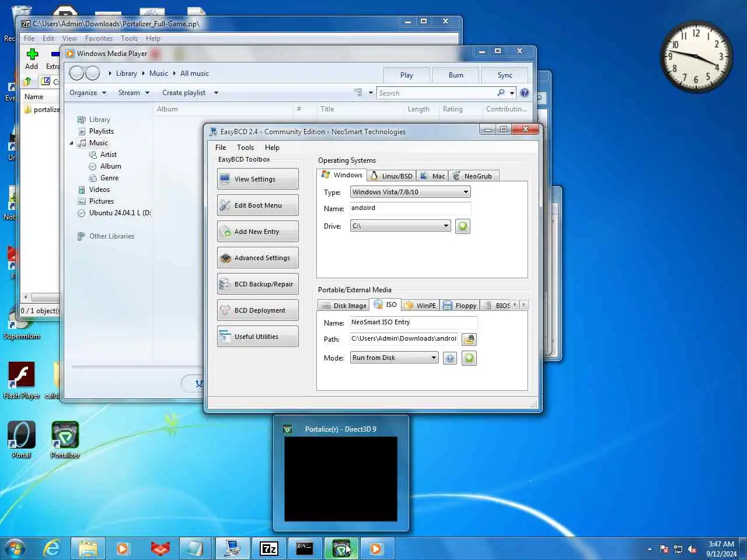Click the Media Player search box
Screen dimensions: 747x560
click(437, 93)
